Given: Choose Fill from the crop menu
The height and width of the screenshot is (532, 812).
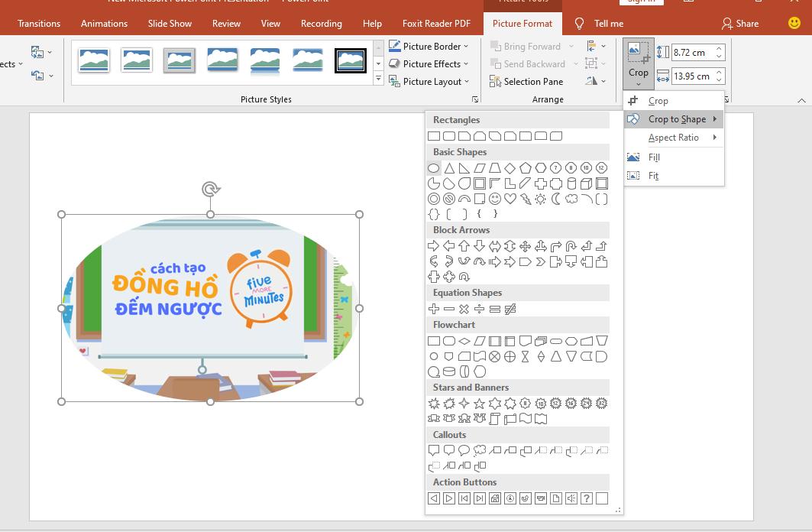Looking at the screenshot, I should 653,157.
